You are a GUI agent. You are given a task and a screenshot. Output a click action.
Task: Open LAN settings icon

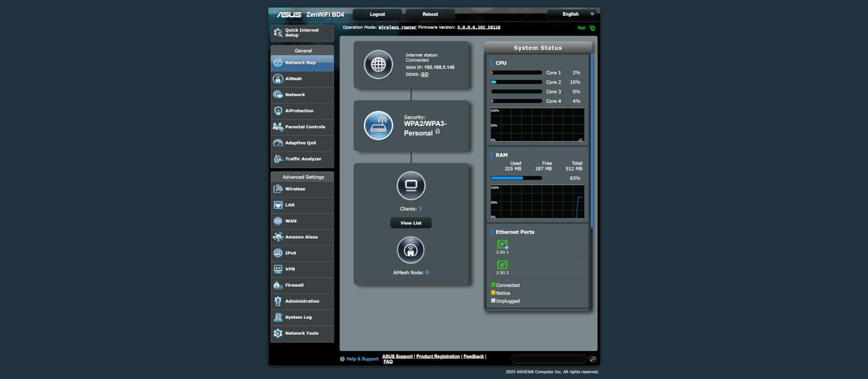(278, 205)
